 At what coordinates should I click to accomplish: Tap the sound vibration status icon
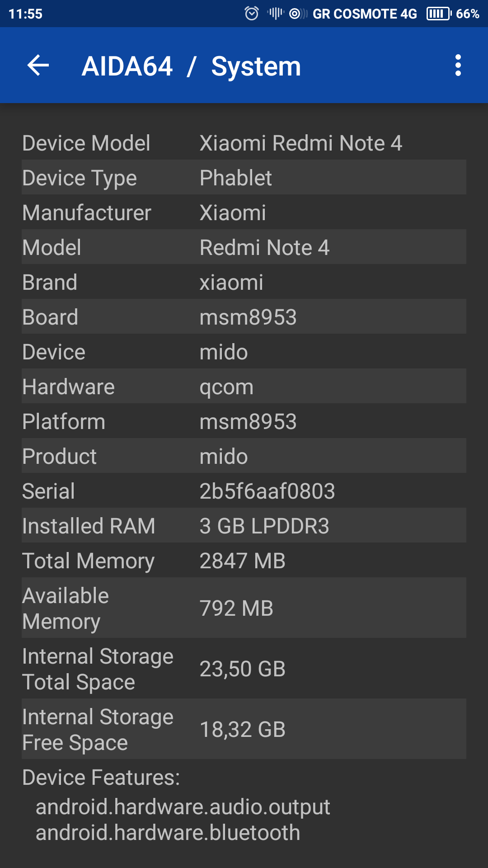click(x=275, y=14)
